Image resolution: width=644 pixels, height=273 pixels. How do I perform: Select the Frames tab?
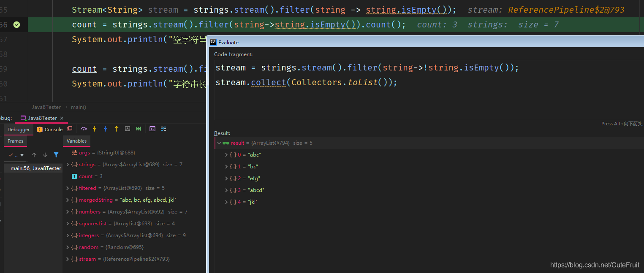[x=15, y=141]
